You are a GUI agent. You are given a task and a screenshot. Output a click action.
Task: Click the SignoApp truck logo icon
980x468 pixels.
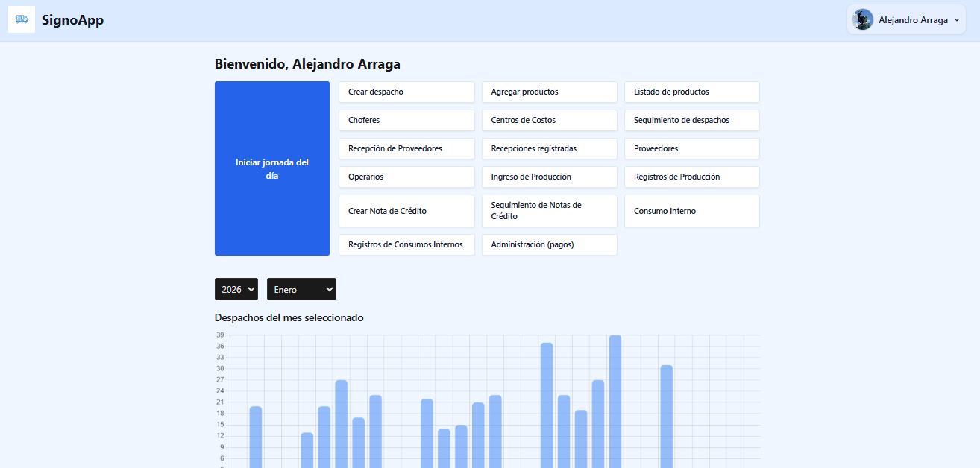(x=22, y=20)
